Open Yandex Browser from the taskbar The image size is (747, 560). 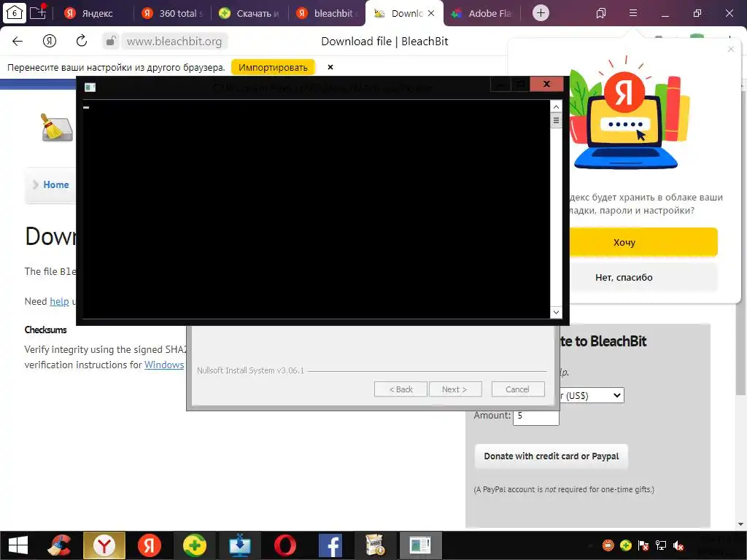(104, 545)
